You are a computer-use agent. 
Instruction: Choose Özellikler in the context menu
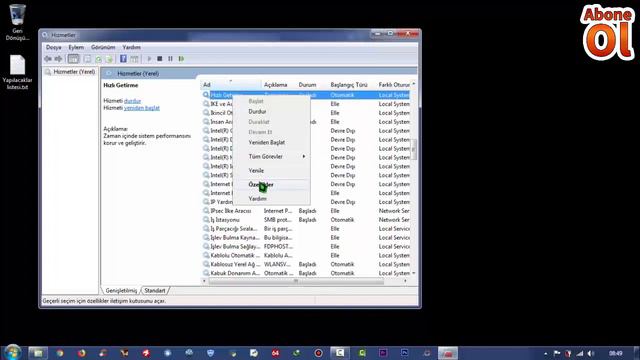pyautogui.click(x=271, y=184)
